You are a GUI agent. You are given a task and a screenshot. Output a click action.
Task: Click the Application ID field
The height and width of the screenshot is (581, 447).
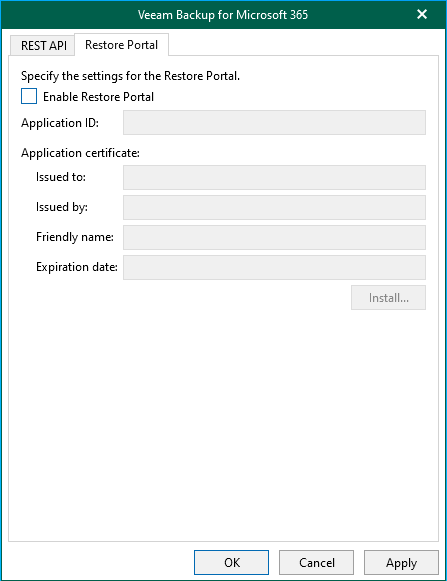(274, 123)
